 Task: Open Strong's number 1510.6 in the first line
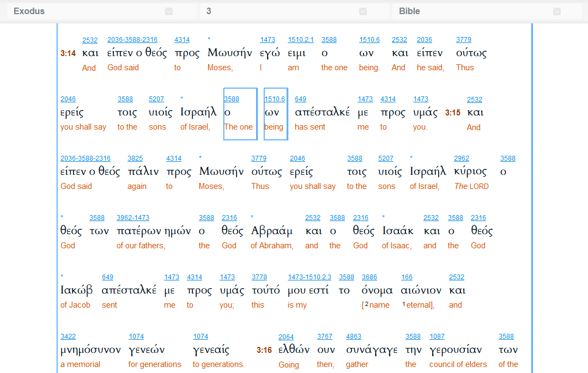(369, 40)
